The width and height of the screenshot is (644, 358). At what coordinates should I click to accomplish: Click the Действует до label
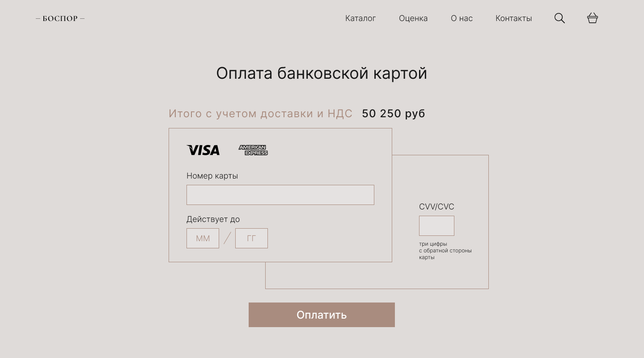213,219
